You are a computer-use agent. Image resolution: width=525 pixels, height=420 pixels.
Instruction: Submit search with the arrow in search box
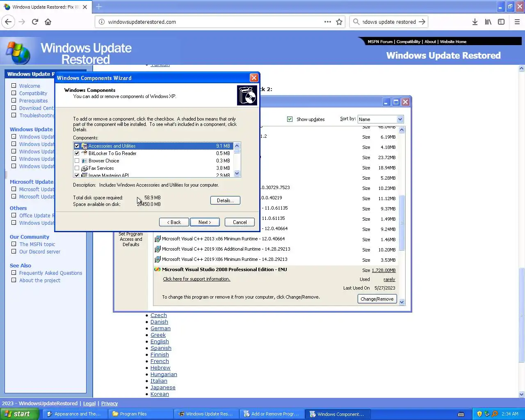(422, 22)
